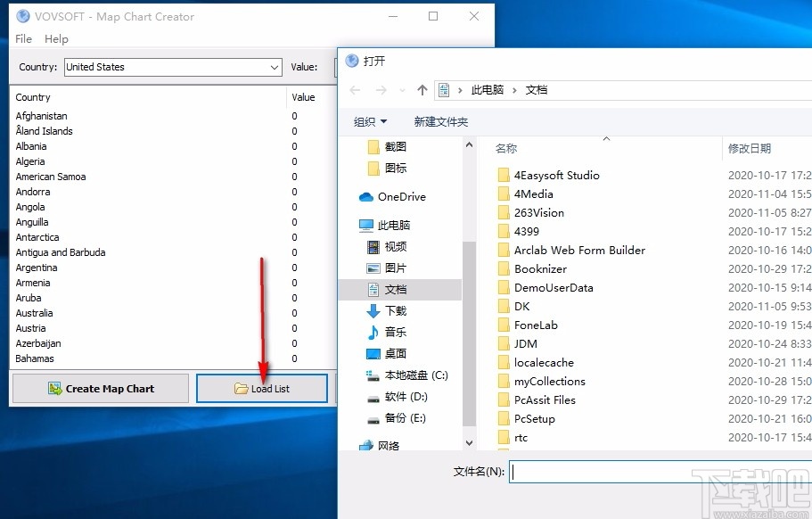
Task: Click the Load List button
Action: click(261, 388)
